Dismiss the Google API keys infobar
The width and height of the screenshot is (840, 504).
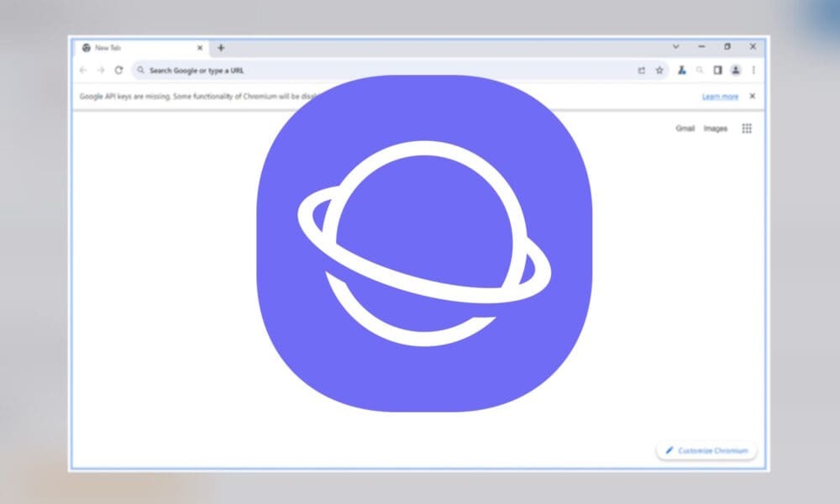click(752, 96)
